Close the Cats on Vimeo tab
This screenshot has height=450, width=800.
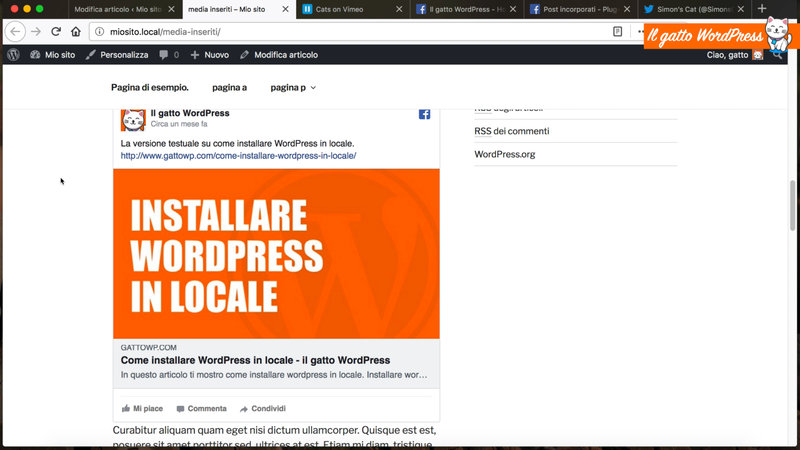[x=399, y=9]
